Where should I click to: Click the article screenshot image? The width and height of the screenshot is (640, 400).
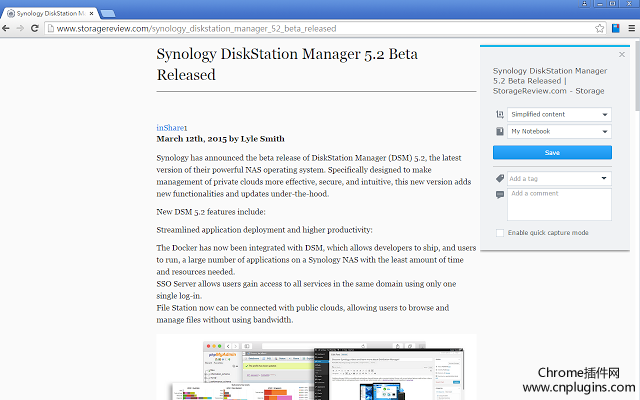click(316, 367)
